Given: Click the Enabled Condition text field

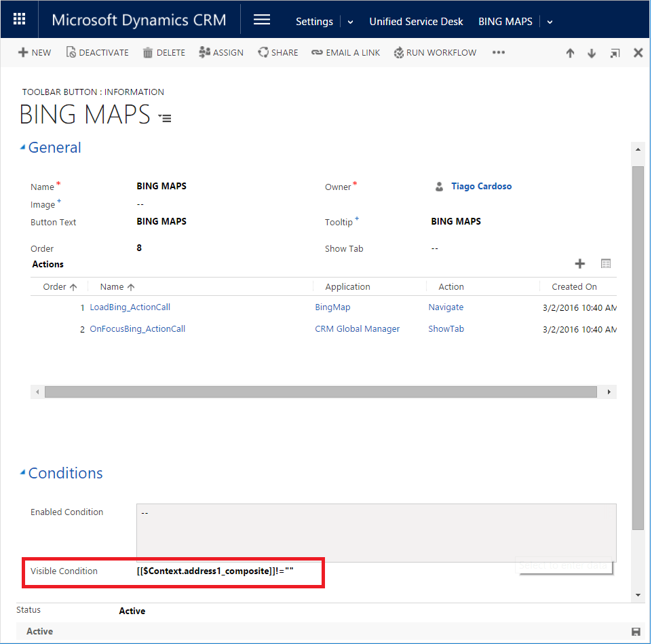Looking at the screenshot, I should (376, 532).
